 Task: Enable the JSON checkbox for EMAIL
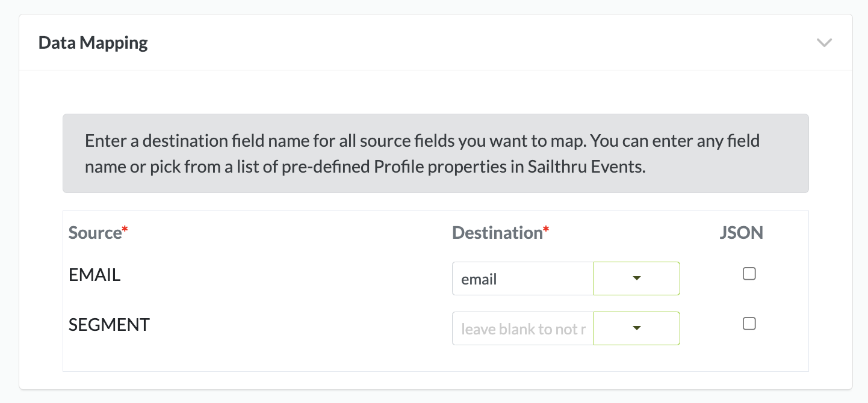point(749,274)
